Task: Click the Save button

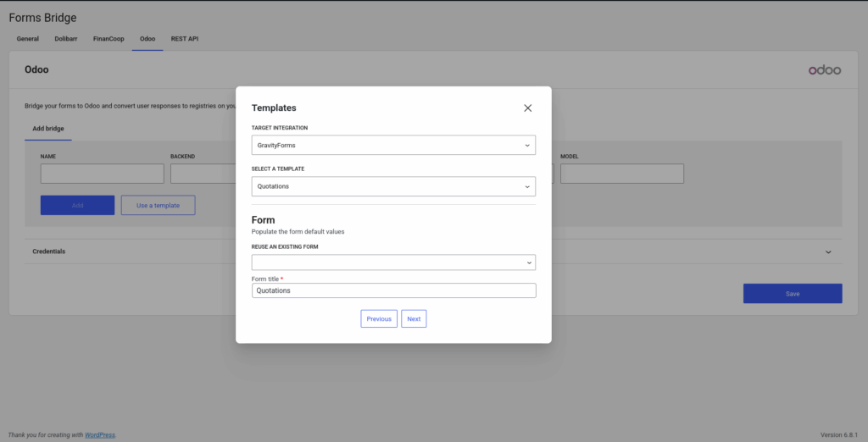Action: 793,294
